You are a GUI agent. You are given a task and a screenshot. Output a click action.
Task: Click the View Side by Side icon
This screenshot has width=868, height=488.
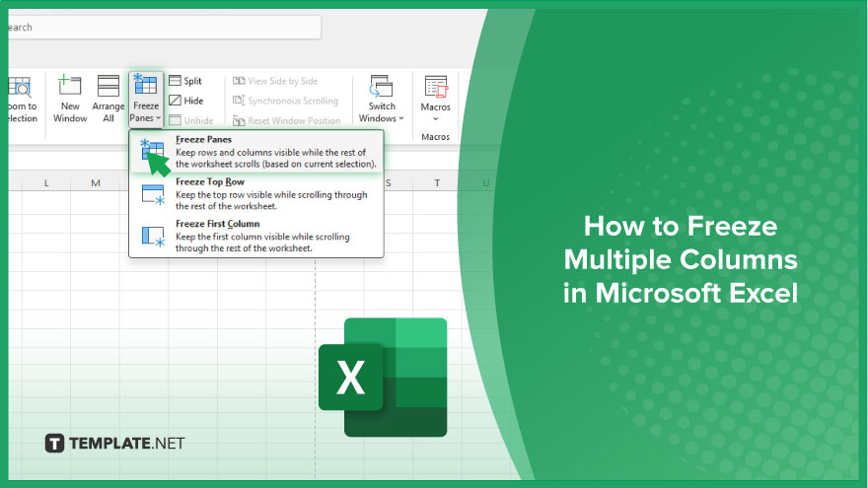click(239, 81)
